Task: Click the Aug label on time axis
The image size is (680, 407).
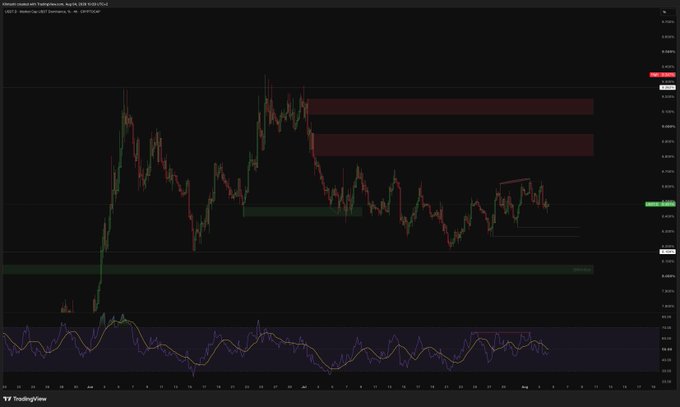Action: (524, 386)
